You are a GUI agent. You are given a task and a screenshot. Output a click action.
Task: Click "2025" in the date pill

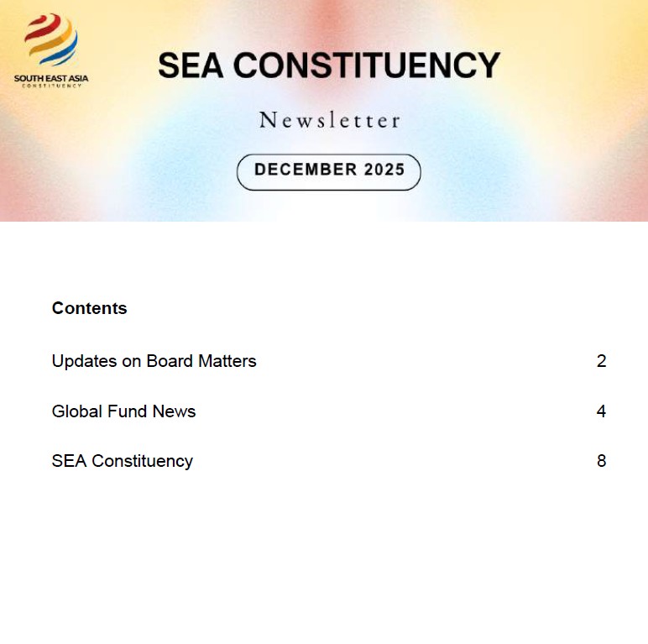pyautogui.click(x=384, y=170)
